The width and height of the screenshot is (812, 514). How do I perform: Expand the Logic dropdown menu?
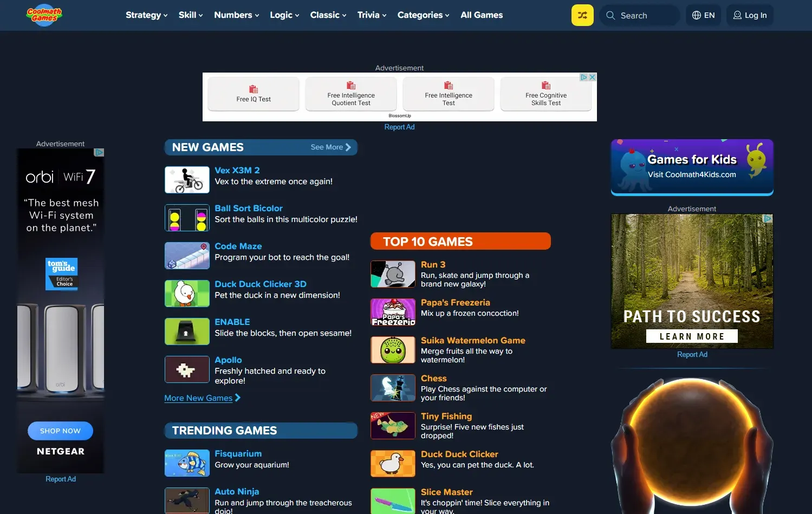click(x=284, y=15)
